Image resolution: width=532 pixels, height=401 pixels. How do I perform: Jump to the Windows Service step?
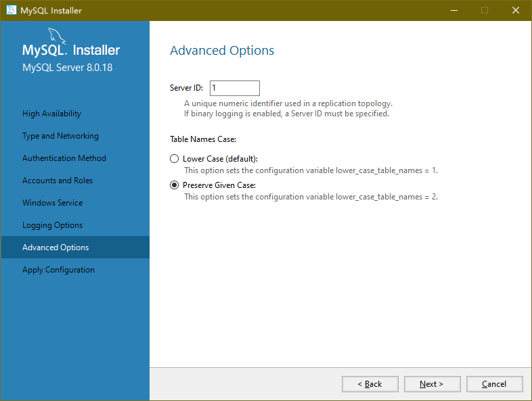[x=52, y=203]
